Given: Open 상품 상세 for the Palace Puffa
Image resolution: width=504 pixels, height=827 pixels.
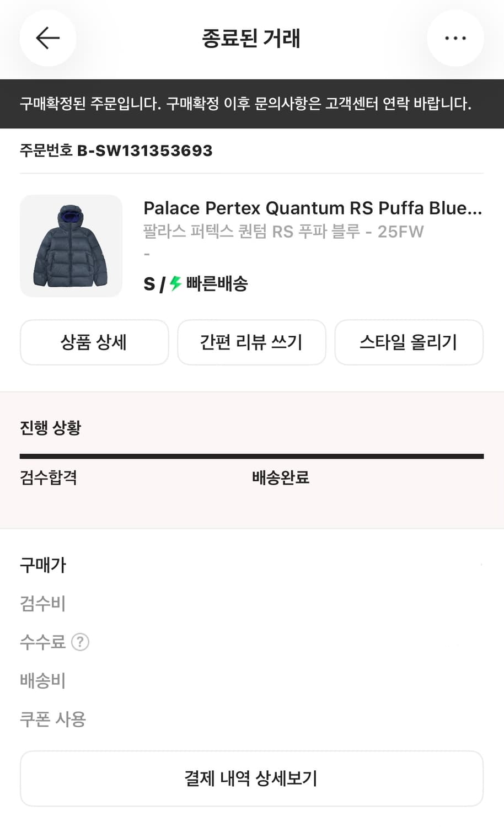Looking at the screenshot, I should click(x=94, y=342).
